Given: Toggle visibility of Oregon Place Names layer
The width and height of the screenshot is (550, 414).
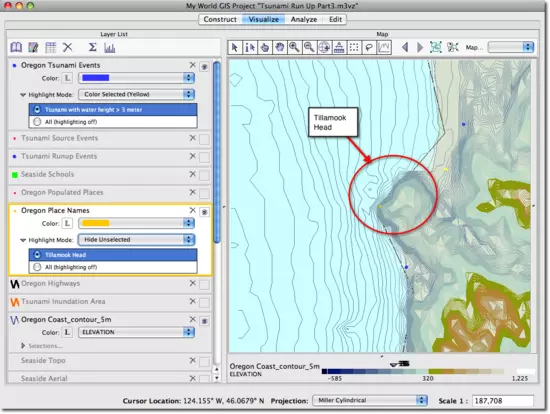Looking at the screenshot, I should 204,212.
